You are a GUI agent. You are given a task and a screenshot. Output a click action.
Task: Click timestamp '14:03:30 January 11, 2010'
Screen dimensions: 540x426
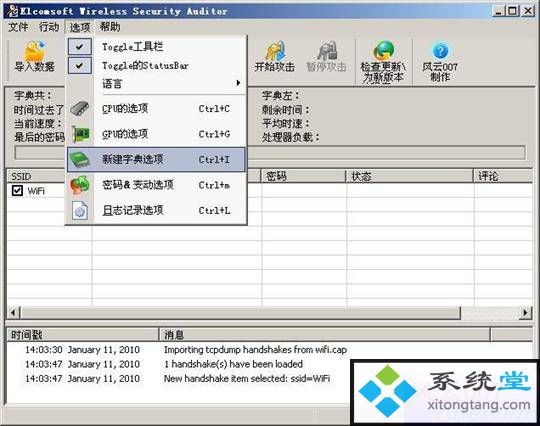(x=82, y=350)
